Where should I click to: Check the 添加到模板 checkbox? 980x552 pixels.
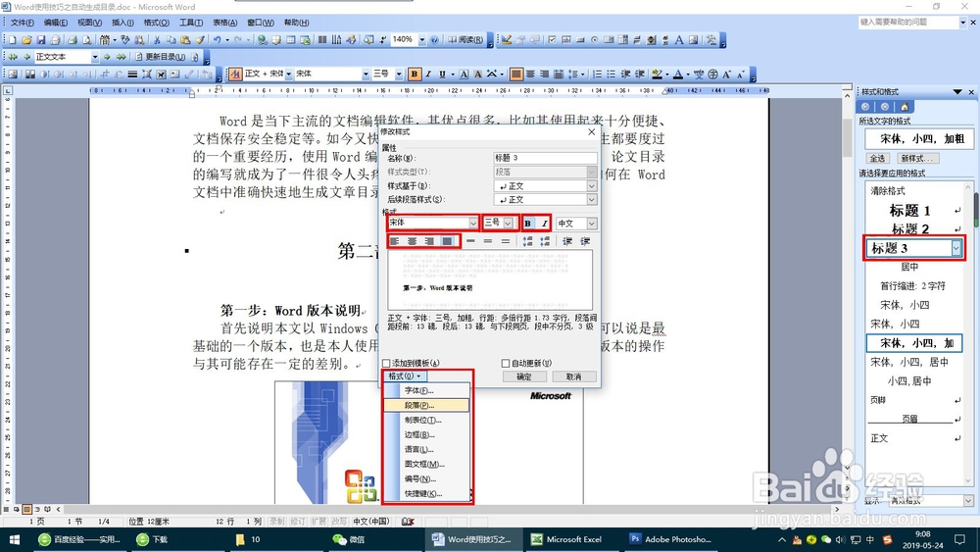(386, 363)
